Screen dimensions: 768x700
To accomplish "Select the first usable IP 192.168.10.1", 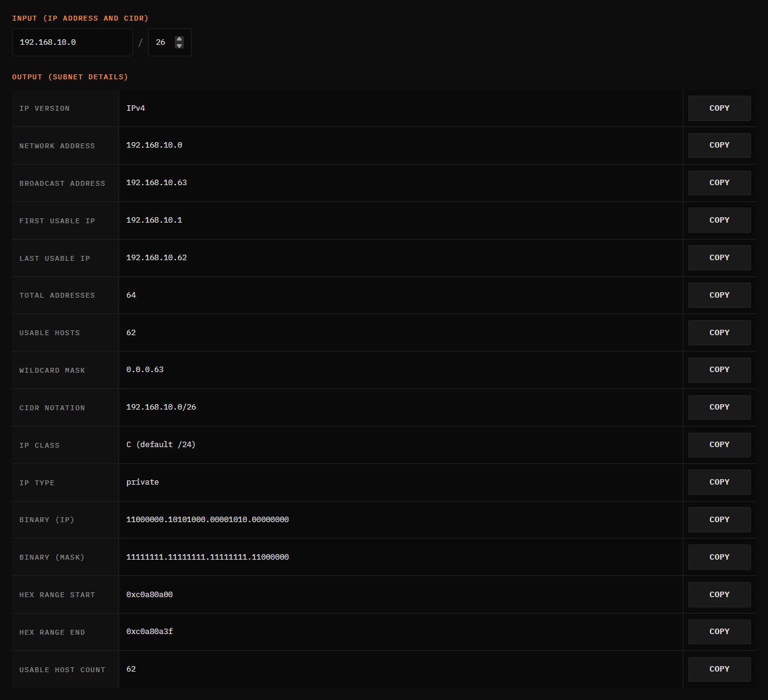I will coord(154,220).
